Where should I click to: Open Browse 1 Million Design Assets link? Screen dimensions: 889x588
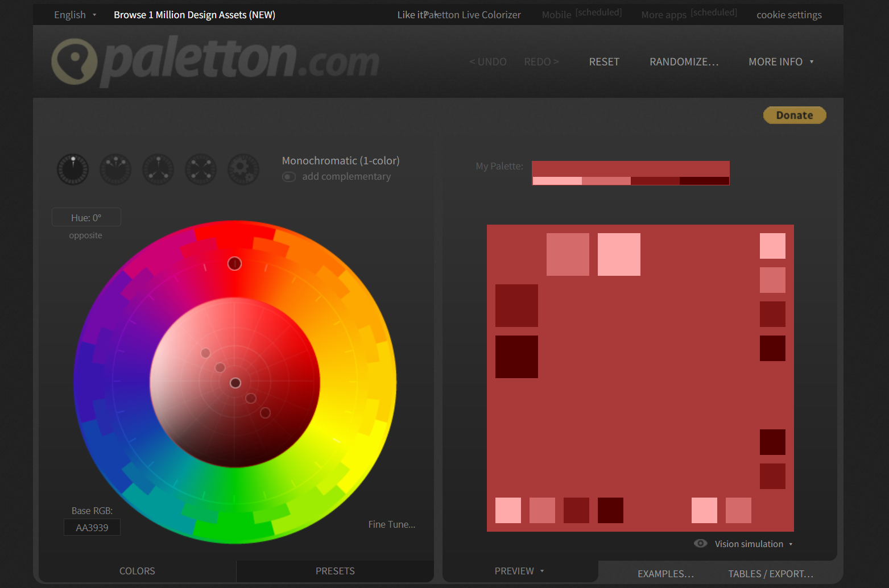point(195,15)
